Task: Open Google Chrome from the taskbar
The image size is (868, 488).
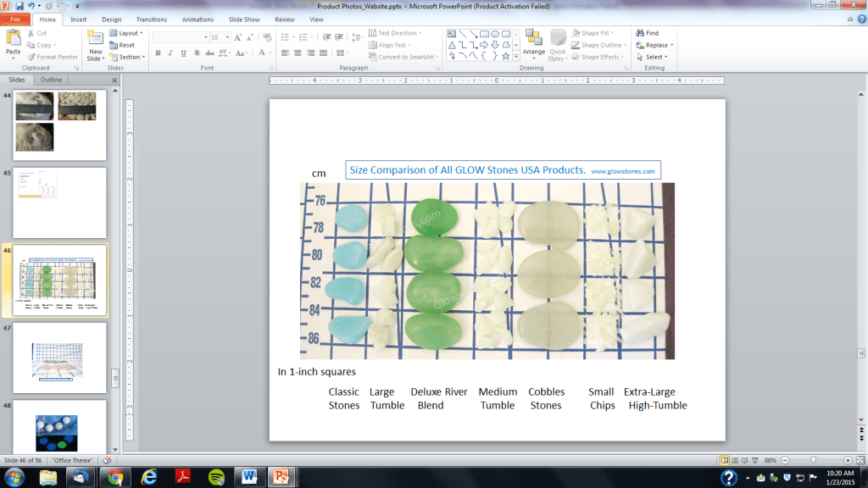Action: [x=115, y=477]
